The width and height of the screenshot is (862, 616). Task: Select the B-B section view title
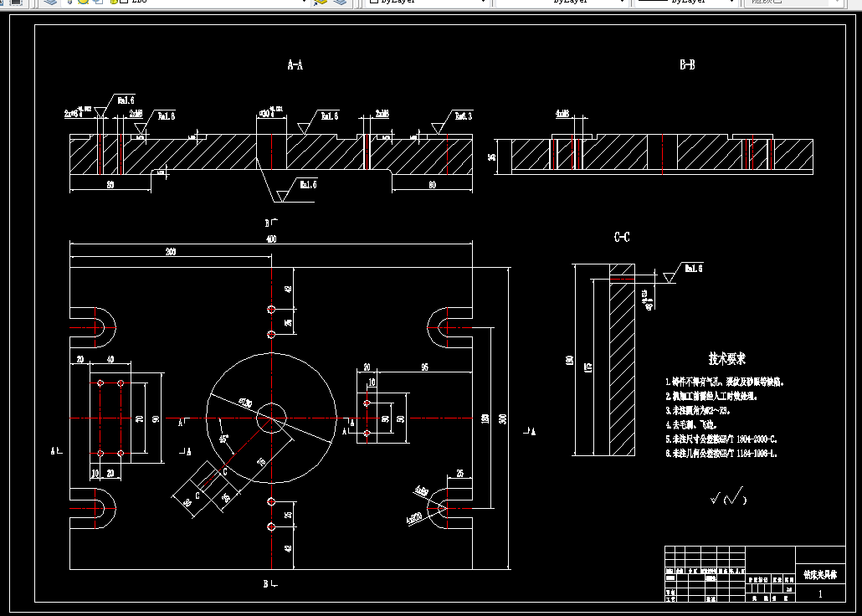click(x=686, y=65)
